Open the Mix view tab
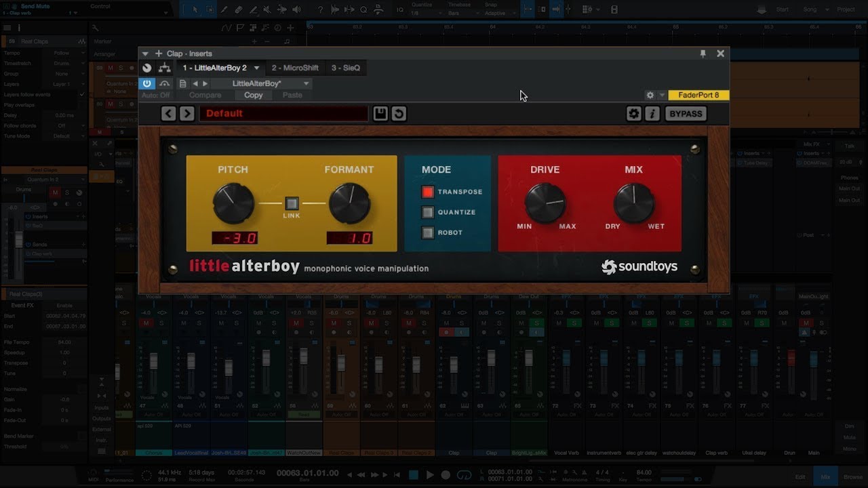 825,477
